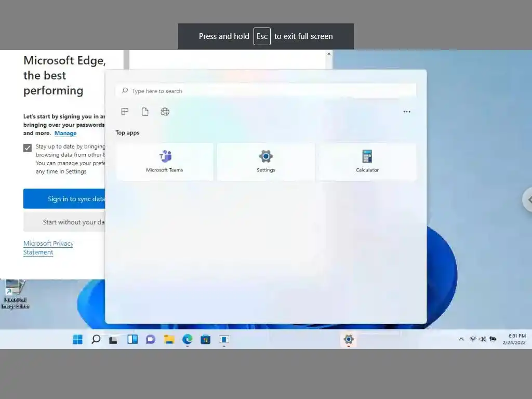Click the taskbar Search magnifier icon
This screenshot has width=532, height=399.
96,339
